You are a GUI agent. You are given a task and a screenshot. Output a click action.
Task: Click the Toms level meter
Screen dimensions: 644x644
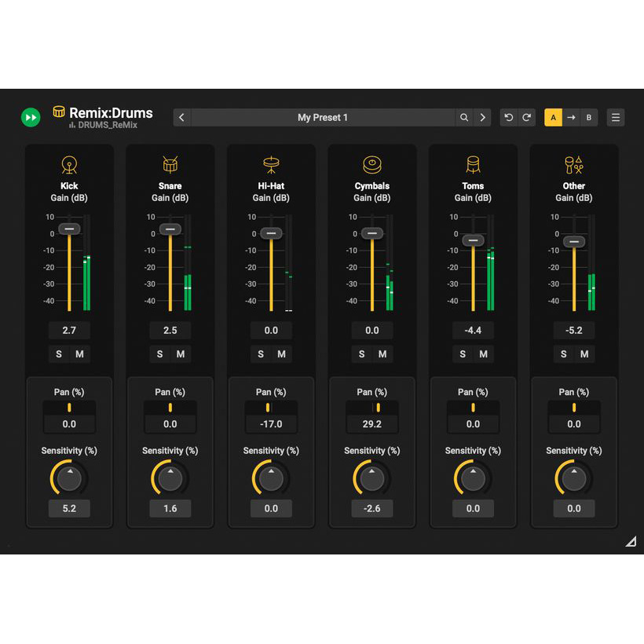pyautogui.click(x=490, y=262)
